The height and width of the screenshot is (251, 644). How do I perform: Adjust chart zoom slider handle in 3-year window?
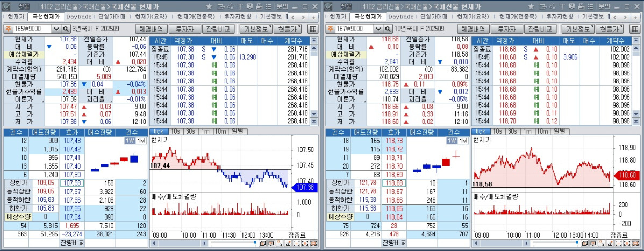pyautogui.click(x=255, y=242)
